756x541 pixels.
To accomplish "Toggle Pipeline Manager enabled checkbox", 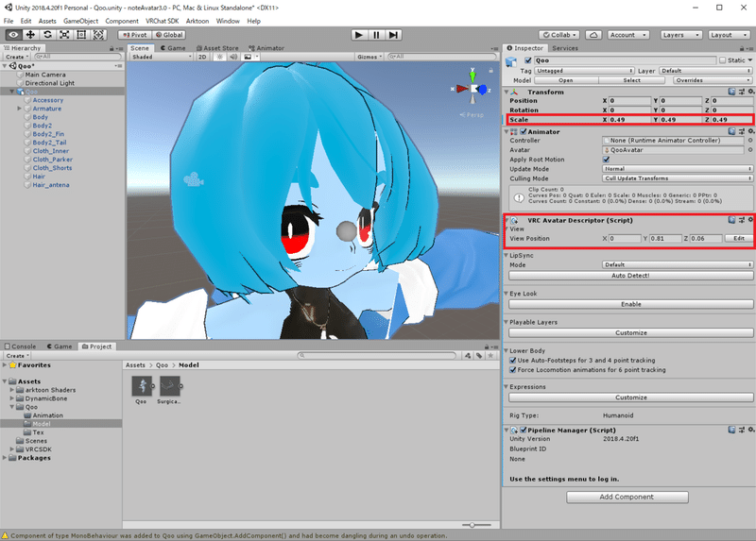I will point(524,430).
